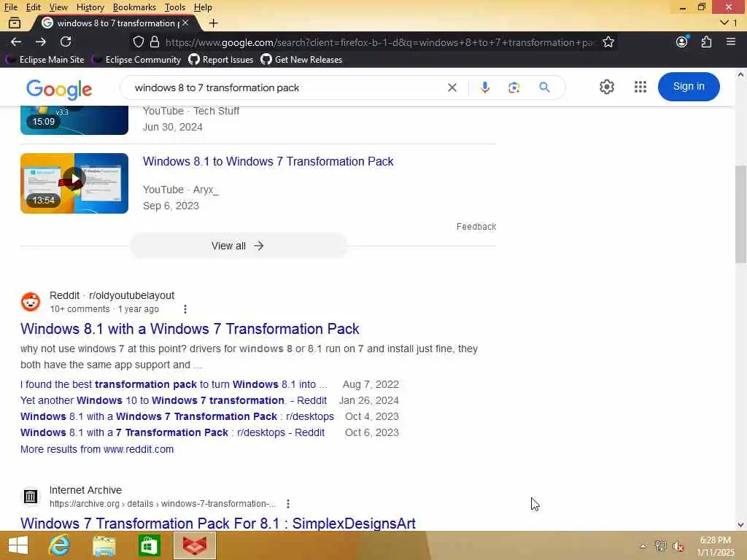The width and height of the screenshot is (747, 560).
Task: Click View all videos button
Action: coord(238,246)
